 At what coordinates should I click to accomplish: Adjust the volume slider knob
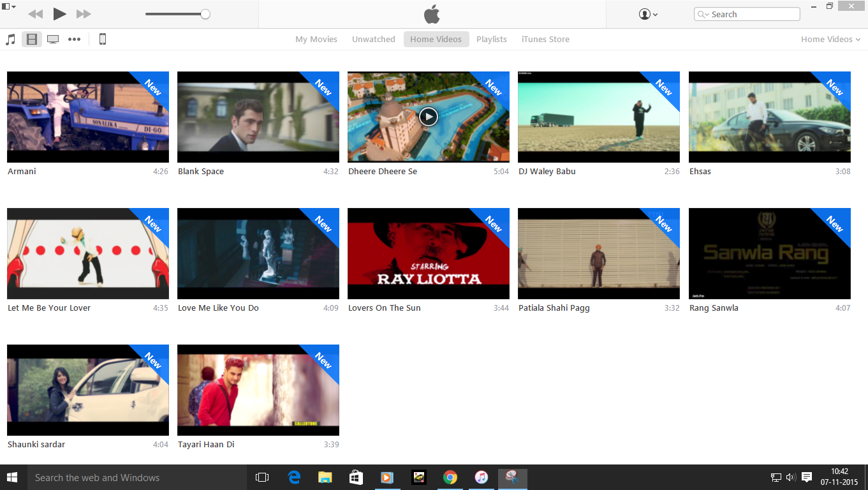pos(205,14)
